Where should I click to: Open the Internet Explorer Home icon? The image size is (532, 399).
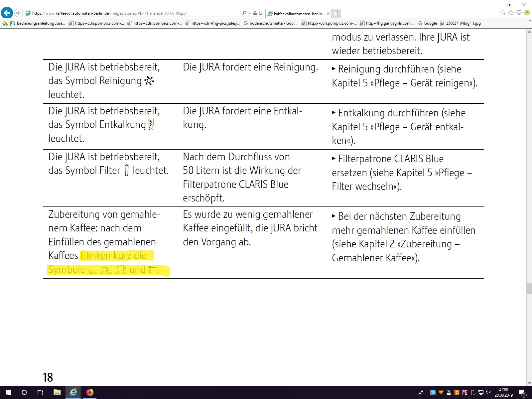503,13
